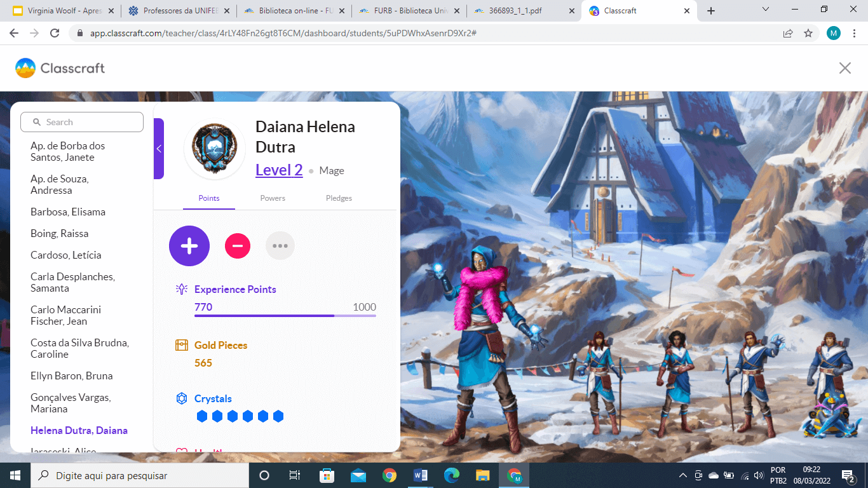Switch to FURB - Biblioteca browser tab
Screen dimensions: 868x488
[409, 11]
